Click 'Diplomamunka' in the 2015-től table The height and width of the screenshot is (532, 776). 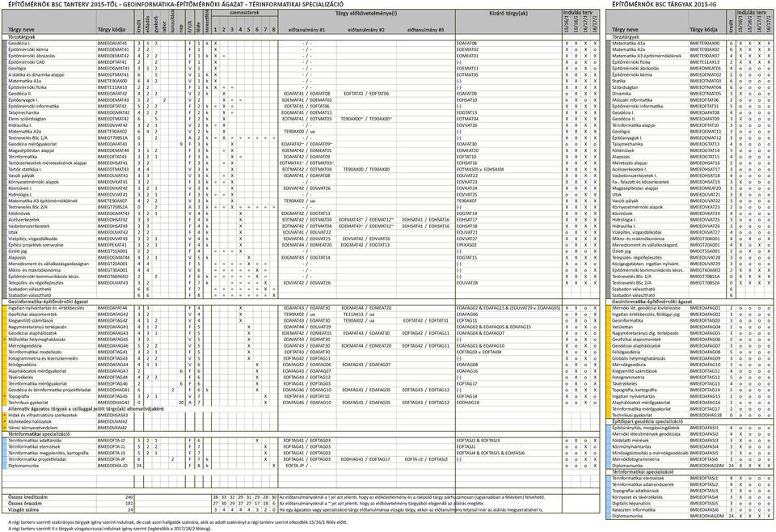[x=23, y=466]
